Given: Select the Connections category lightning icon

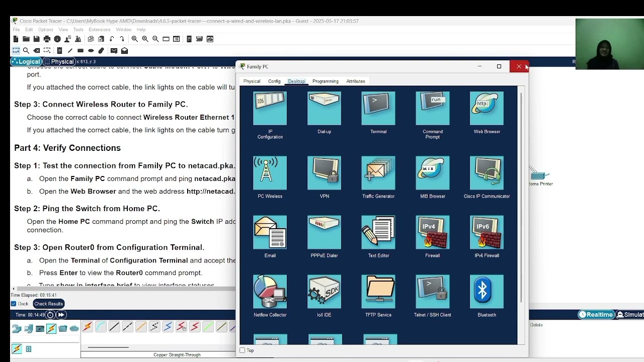Looking at the screenshot, I should pos(51,329).
